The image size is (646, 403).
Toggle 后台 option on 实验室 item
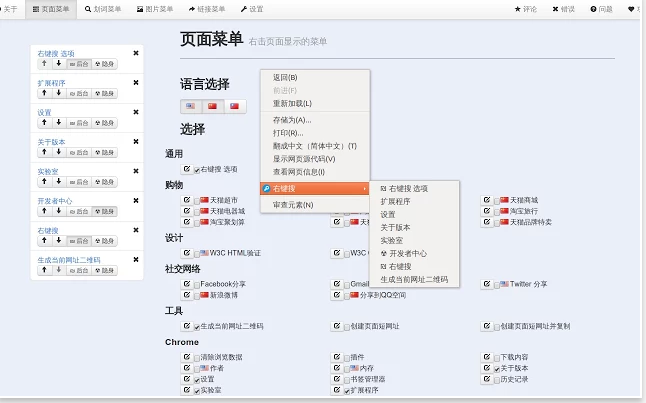(79, 182)
